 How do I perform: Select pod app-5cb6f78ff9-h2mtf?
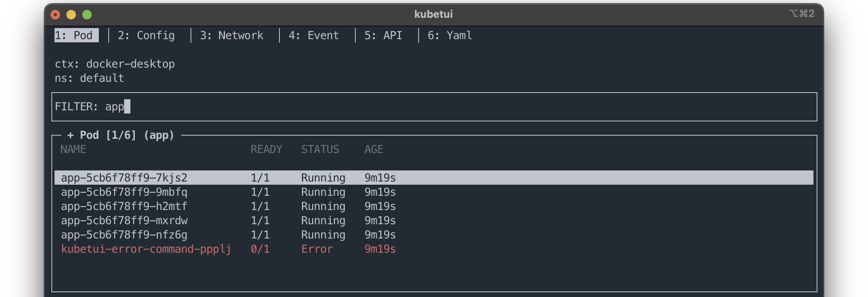(x=434, y=206)
